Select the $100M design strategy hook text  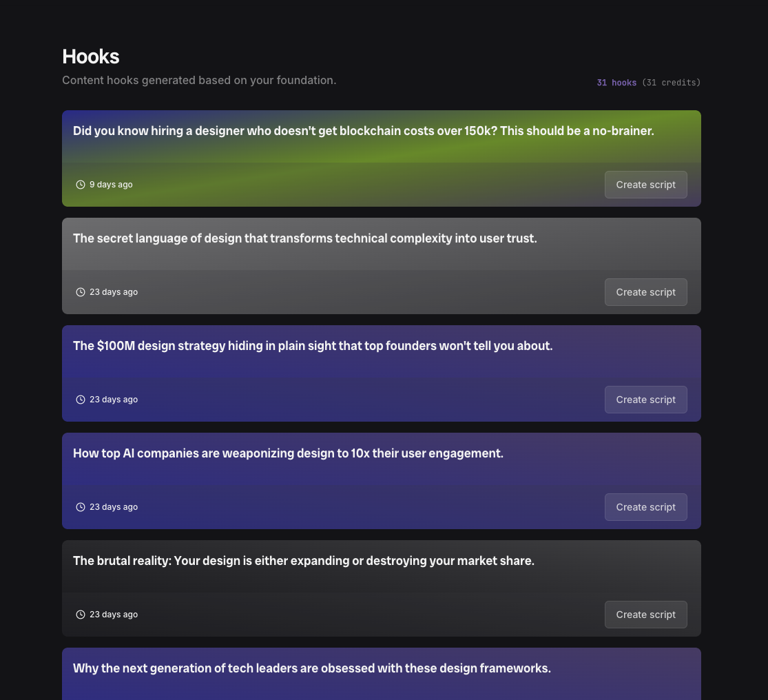pyautogui.click(x=313, y=346)
